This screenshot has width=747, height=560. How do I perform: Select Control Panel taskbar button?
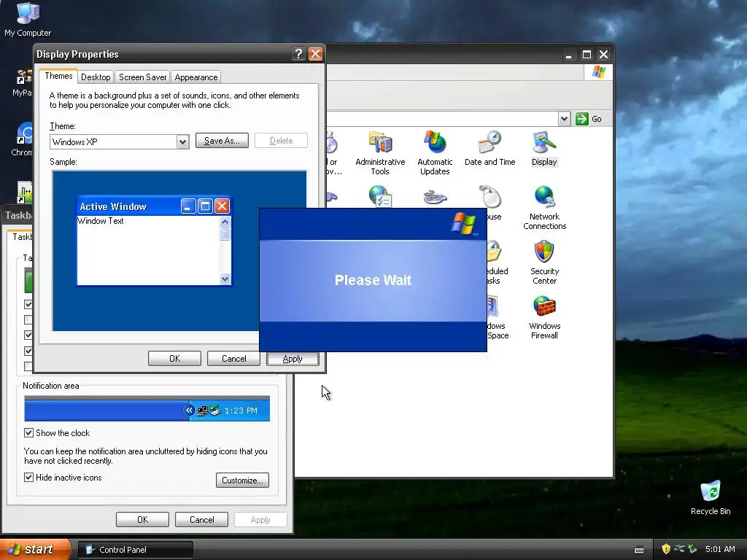(135, 550)
